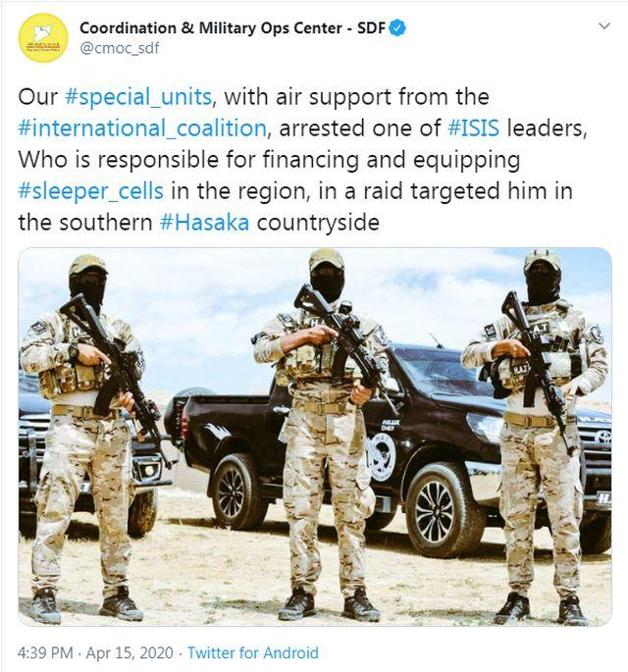The width and height of the screenshot is (628, 672).
Task: Open the #special_units hashtag
Action: (138, 97)
